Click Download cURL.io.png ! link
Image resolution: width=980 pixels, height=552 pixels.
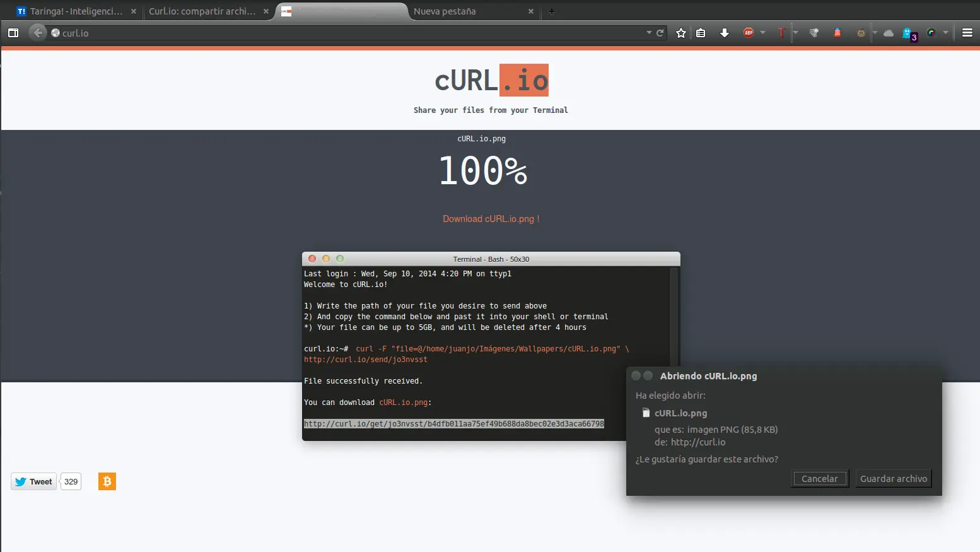(x=491, y=219)
